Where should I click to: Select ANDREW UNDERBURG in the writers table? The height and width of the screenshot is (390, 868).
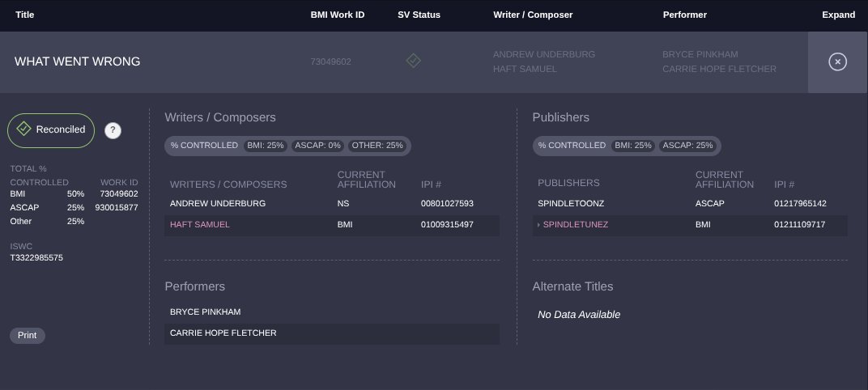218,204
